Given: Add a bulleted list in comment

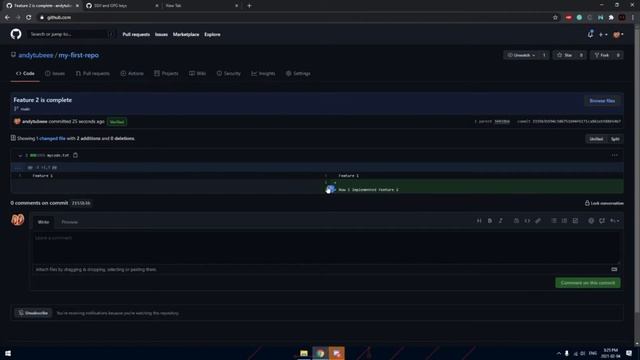Looking at the screenshot, I should click(x=553, y=221).
